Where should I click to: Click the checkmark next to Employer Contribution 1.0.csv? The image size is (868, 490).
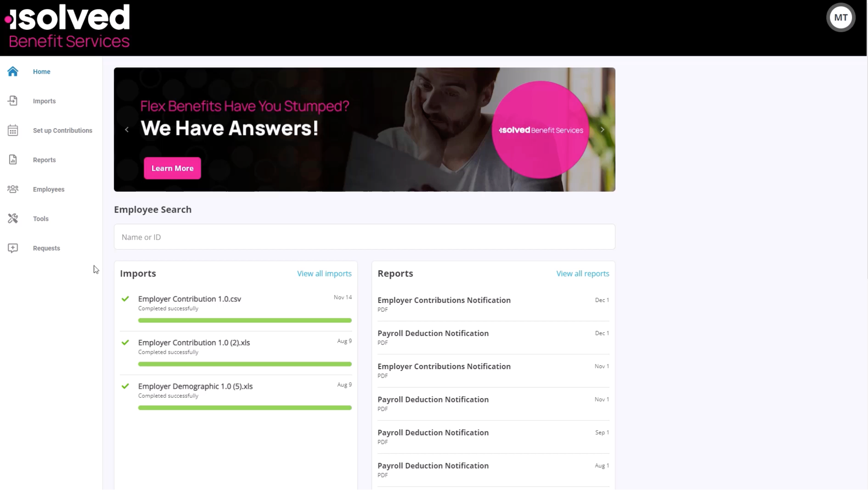tap(125, 299)
